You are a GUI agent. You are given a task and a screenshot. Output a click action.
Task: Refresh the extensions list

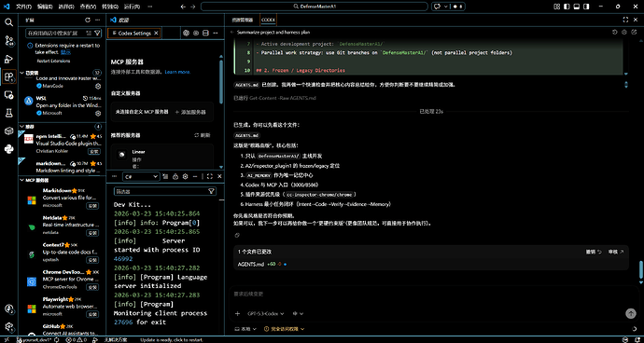(87, 20)
